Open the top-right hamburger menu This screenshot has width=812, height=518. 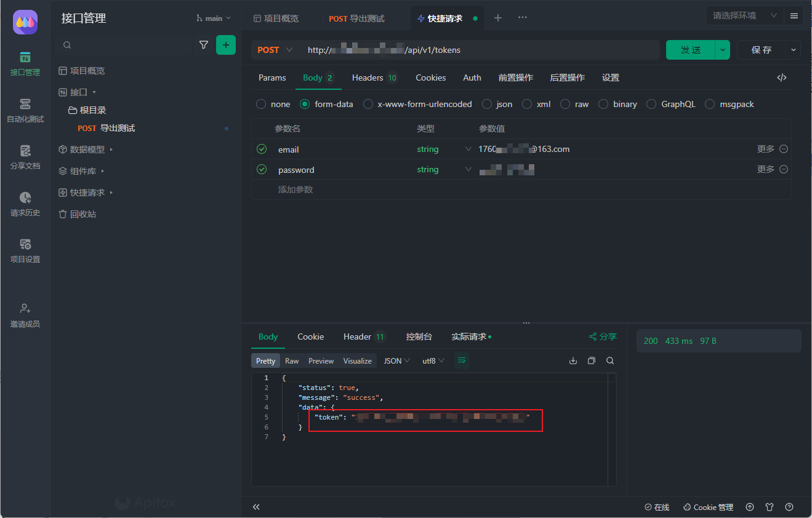[x=794, y=15]
